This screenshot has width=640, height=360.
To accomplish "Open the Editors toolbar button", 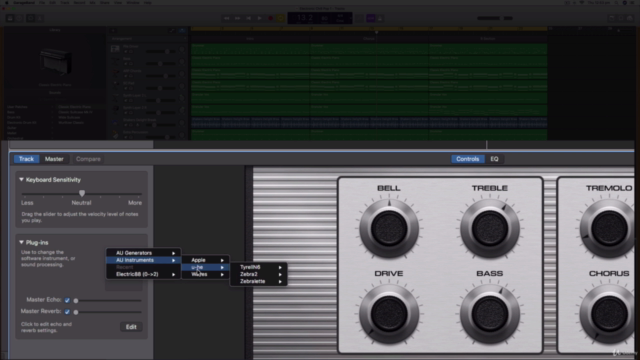I will [40, 18].
